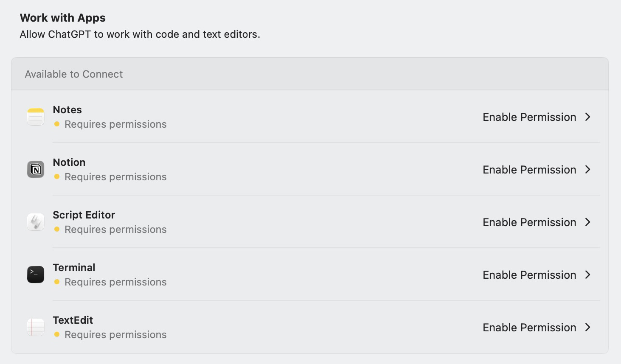Screen dimensions: 621x364
Task: Select the Notion app name label
Action: click(69, 162)
